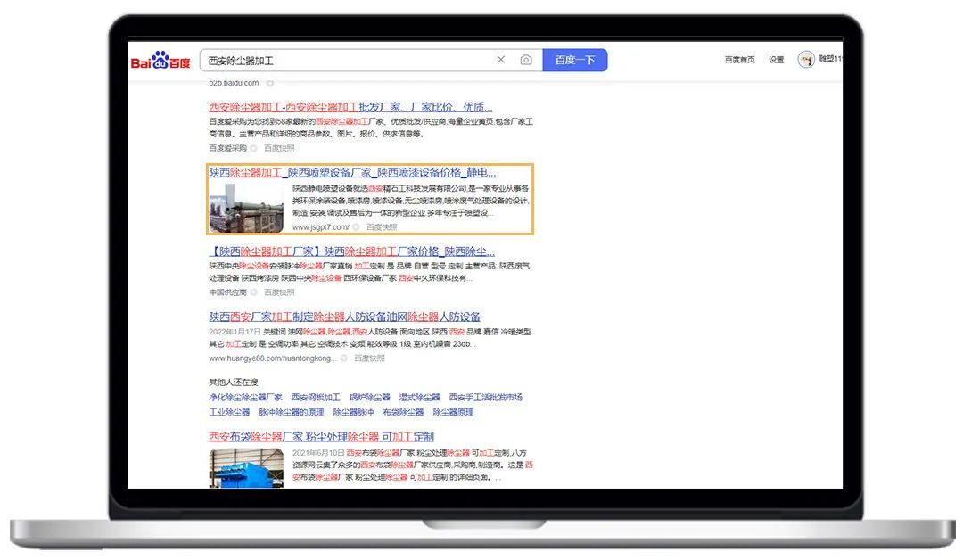Select related search 西安钢板加工
963x560 pixels.
point(316,398)
